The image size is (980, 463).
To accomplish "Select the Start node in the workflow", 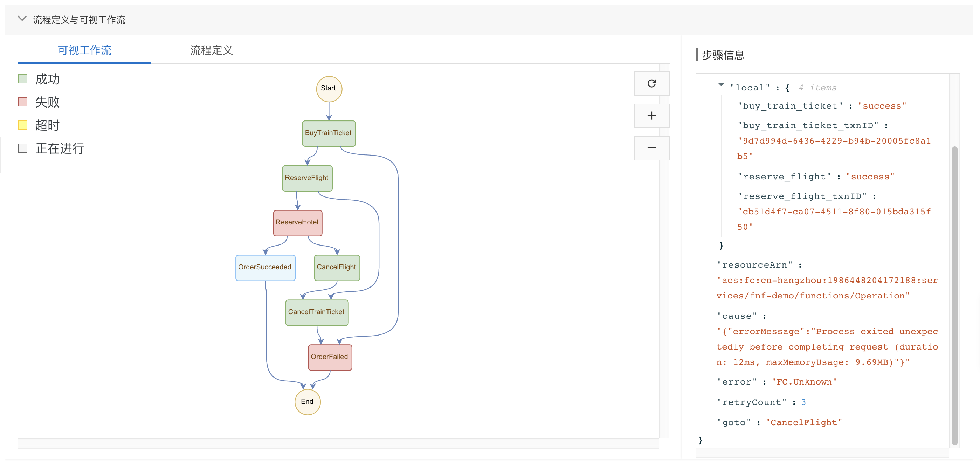I will [x=329, y=89].
